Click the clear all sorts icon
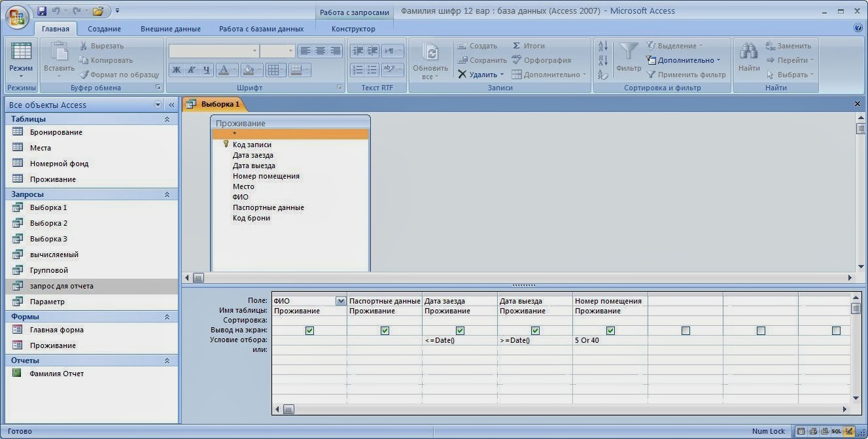The height and width of the screenshot is (439, 868). [x=603, y=75]
